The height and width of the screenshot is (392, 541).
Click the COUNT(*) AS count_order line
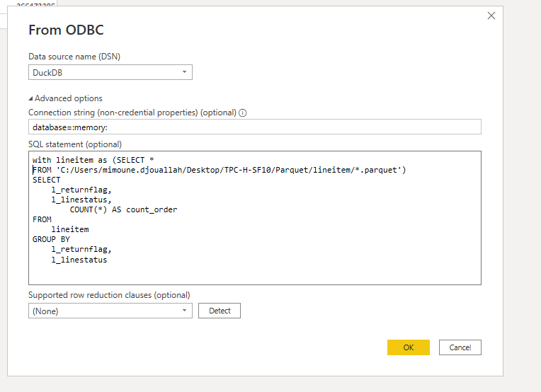point(123,209)
